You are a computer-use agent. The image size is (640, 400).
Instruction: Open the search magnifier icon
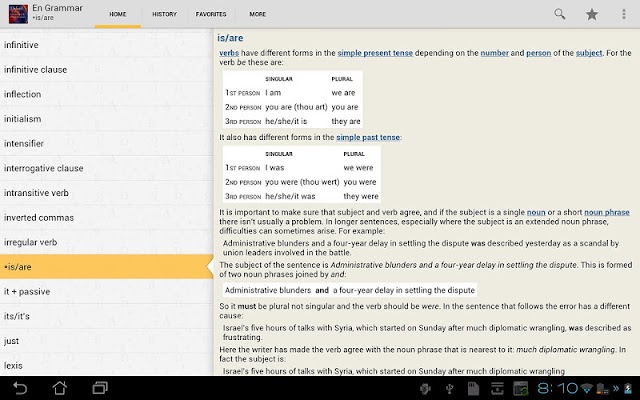[560, 14]
